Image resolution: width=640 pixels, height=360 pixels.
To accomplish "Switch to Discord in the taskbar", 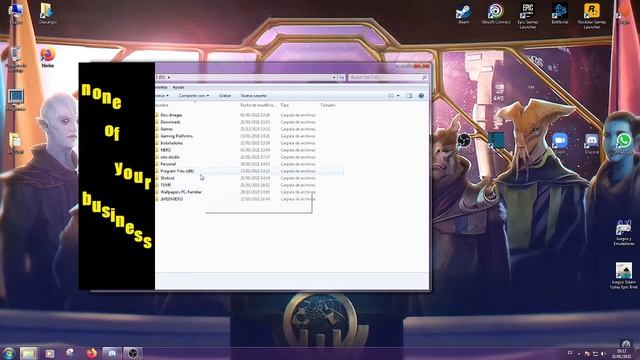I will 112,353.
